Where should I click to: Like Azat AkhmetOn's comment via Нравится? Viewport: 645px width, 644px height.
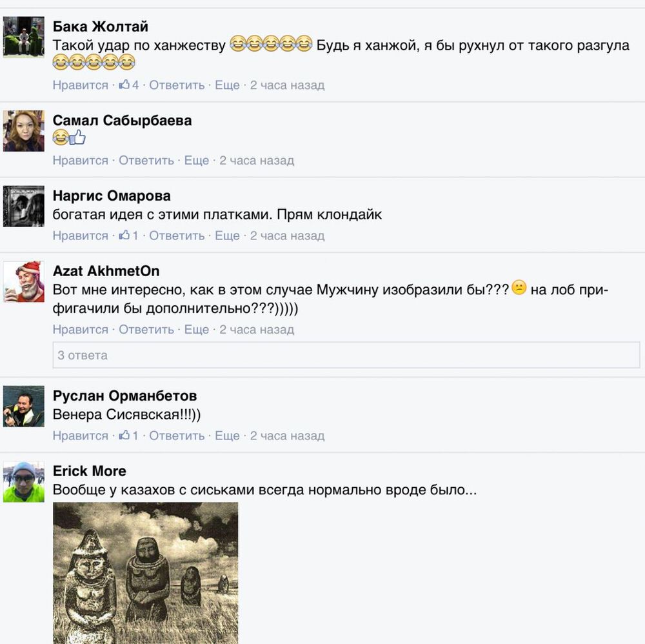80,330
